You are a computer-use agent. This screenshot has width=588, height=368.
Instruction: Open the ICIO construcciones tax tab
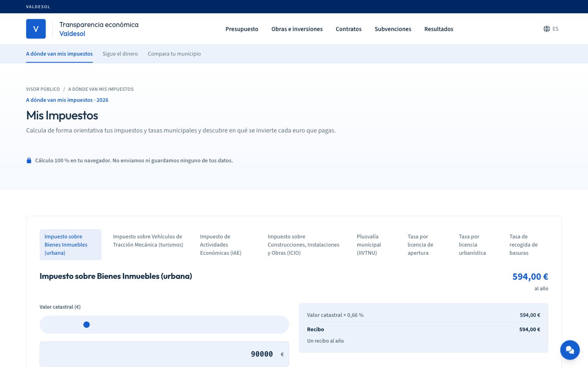(303, 245)
